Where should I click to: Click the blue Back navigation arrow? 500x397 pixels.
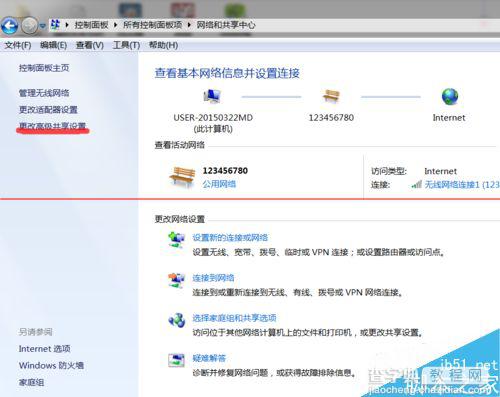[9, 26]
